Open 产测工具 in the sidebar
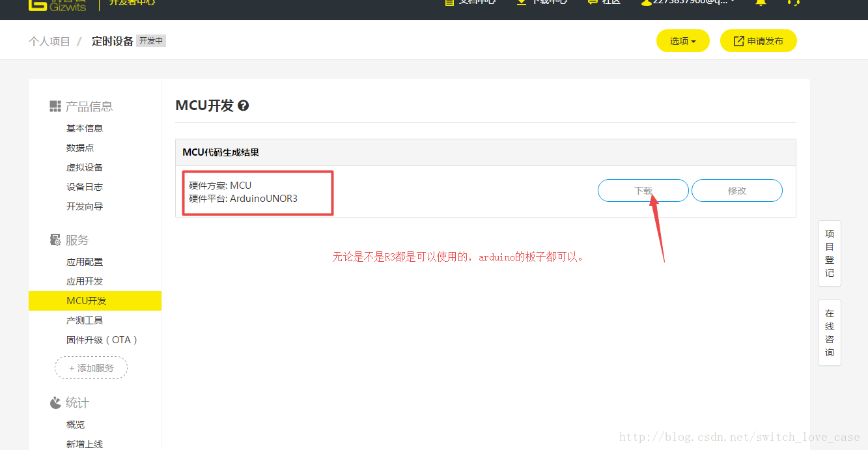868x450 pixels. tap(85, 320)
